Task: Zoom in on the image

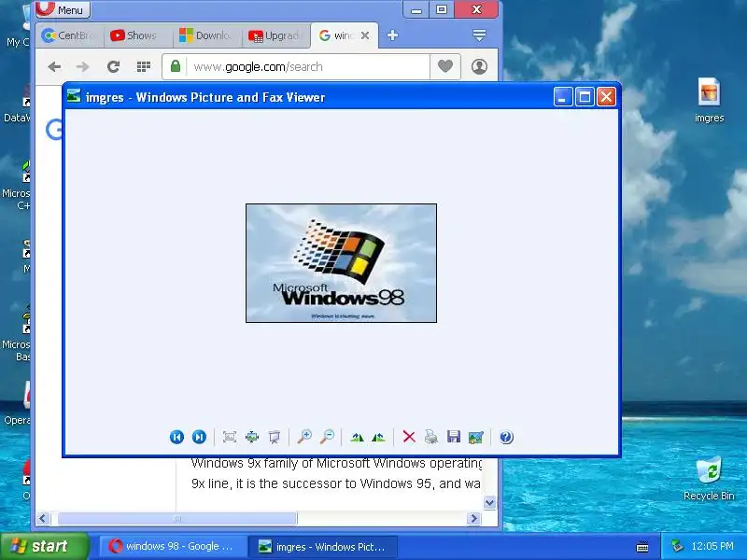Action: pos(304,437)
